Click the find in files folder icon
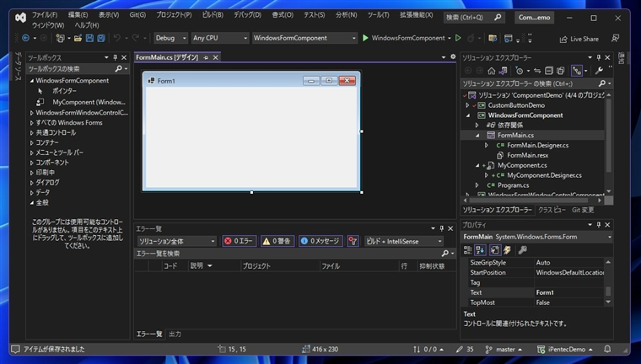Screen dimensions: 641x364 pyautogui.click(x=493, y=39)
